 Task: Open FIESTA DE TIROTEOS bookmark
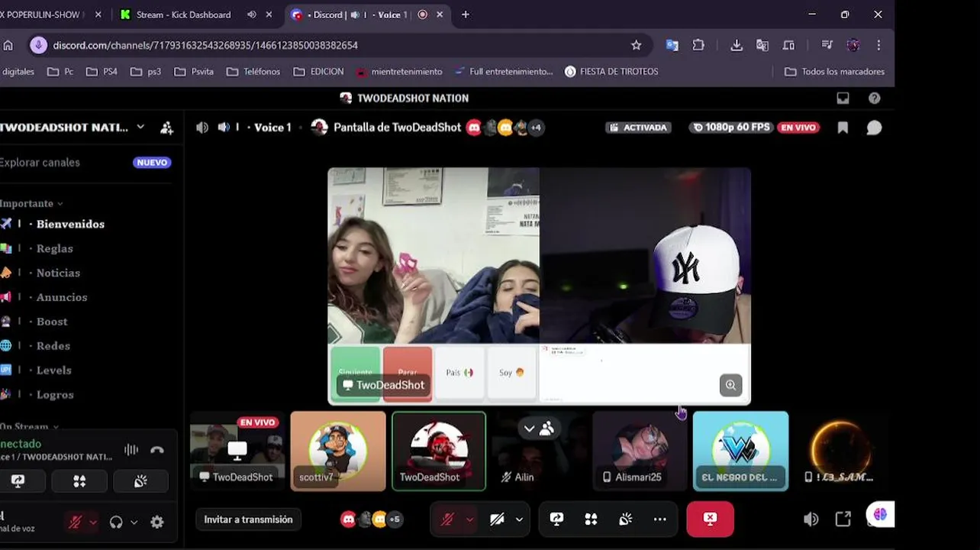[611, 72]
